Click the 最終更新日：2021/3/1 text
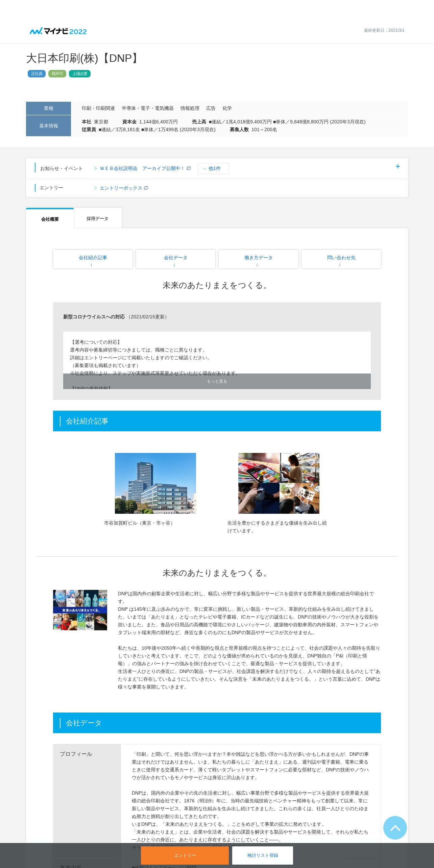This screenshot has height=868, width=434. click(384, 30)
